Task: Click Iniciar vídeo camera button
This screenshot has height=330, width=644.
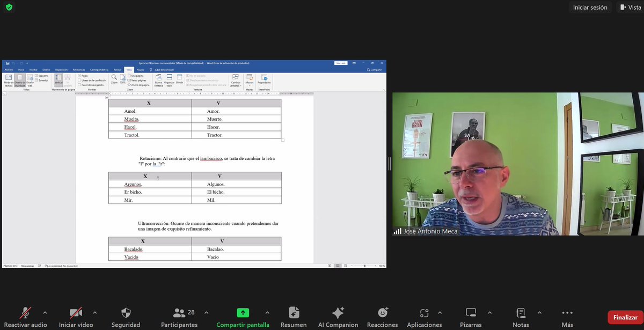Action: click(76, 318)
